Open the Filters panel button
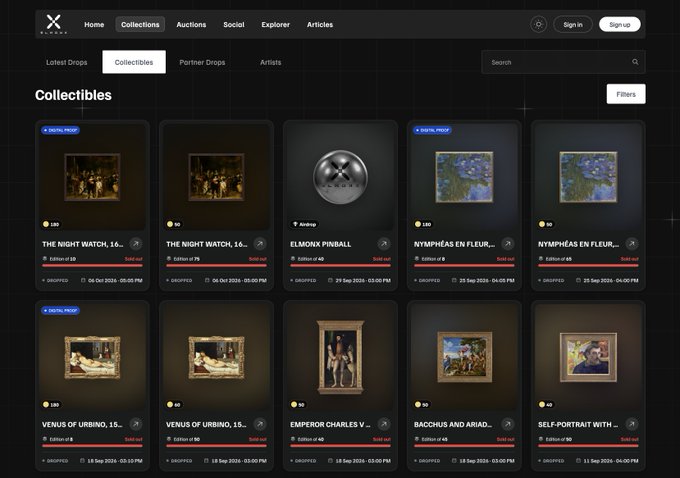 626,94
